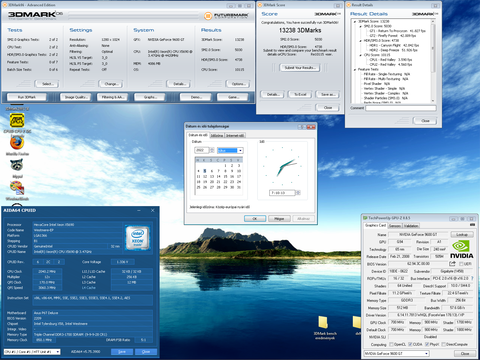Screen dimensions: 480x360
Task: Toggle the UEFI checkbox in GPU-Z
Action: coord(461,264)
